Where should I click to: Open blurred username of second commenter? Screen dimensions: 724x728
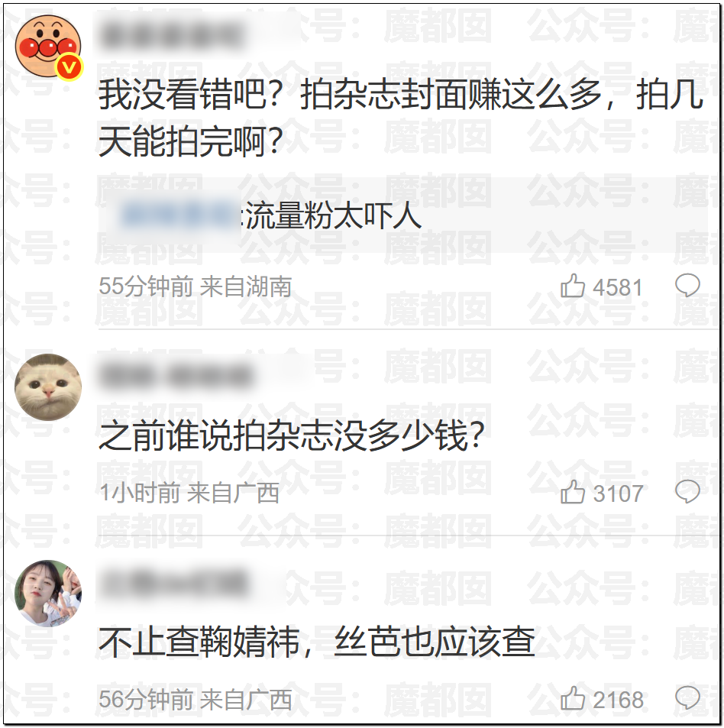tap(177, 376)
